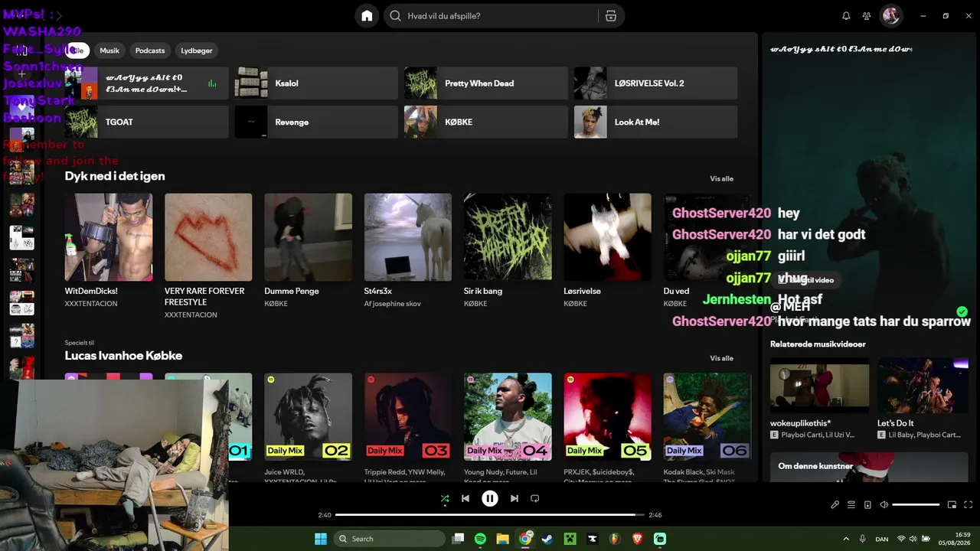Open FL Studio from the taskbar

pyautogui.click(x=615, y=539)
